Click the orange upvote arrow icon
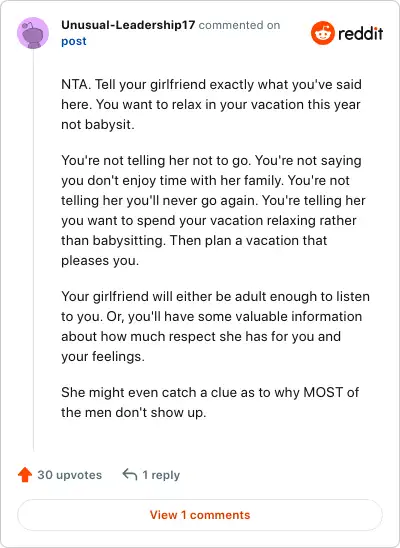This screenshot has height=548, width=400. pyautogui.click(x=25, y=475)
